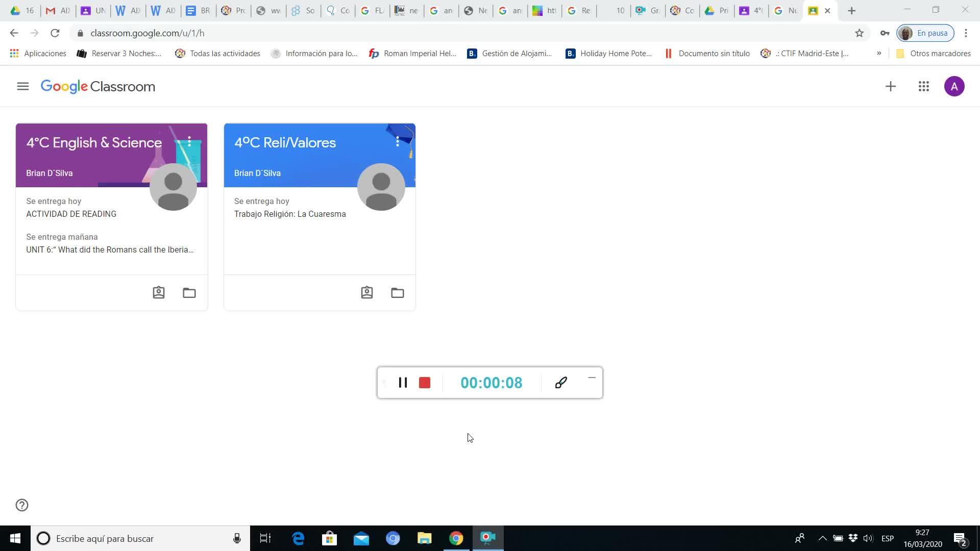
Task: Bookmark this page with the star
Action: (859, 33)
